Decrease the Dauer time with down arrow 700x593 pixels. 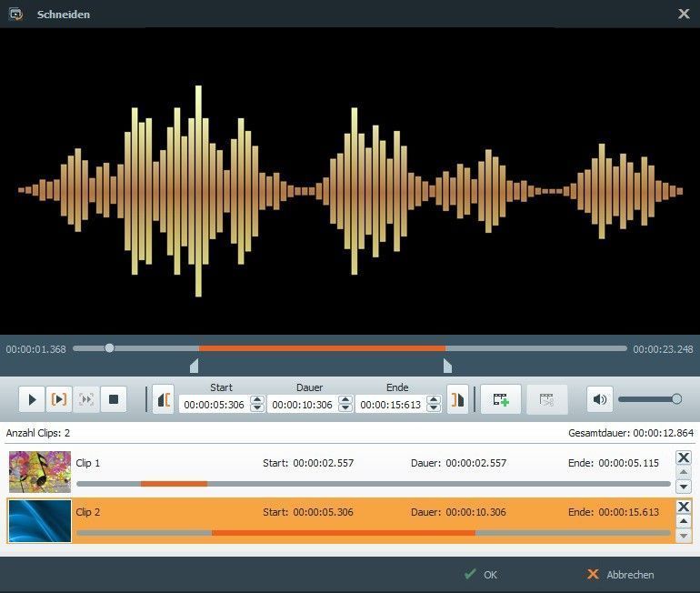pyautogui.click(x=345, y=408)
